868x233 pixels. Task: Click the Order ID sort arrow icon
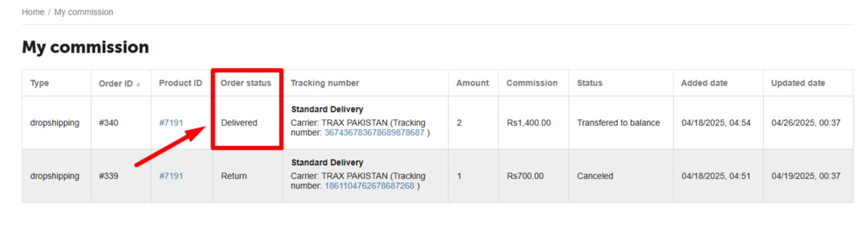click(x=139, y=84)
